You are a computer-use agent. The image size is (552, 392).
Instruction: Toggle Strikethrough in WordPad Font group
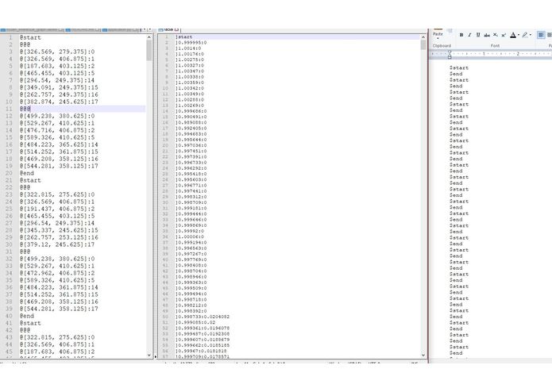coord(487,35)
